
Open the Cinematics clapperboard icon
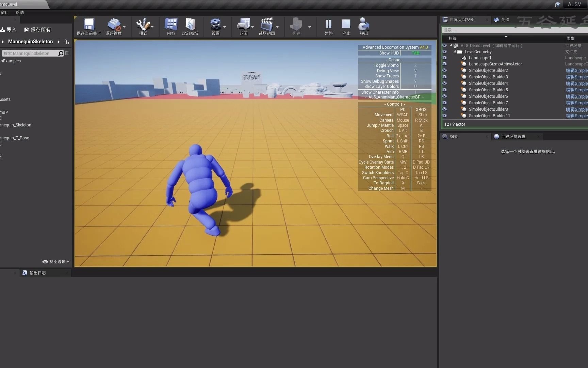pyautogui.click(x=266, y=24)
